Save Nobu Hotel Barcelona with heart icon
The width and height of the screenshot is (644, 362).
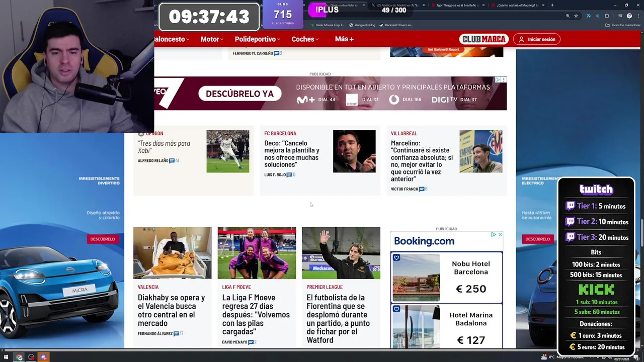(x=396, y=258)
